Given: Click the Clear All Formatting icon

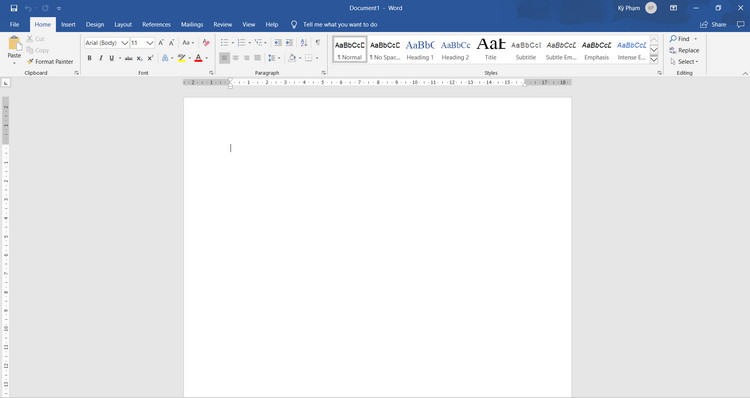Looking at the screenshot, I should [206, 43].
